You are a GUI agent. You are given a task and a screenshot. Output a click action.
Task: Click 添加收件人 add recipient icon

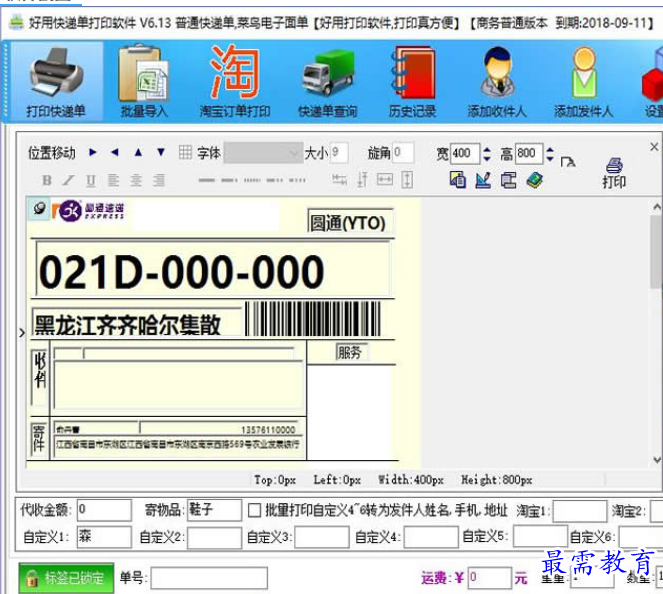[497, 82]
